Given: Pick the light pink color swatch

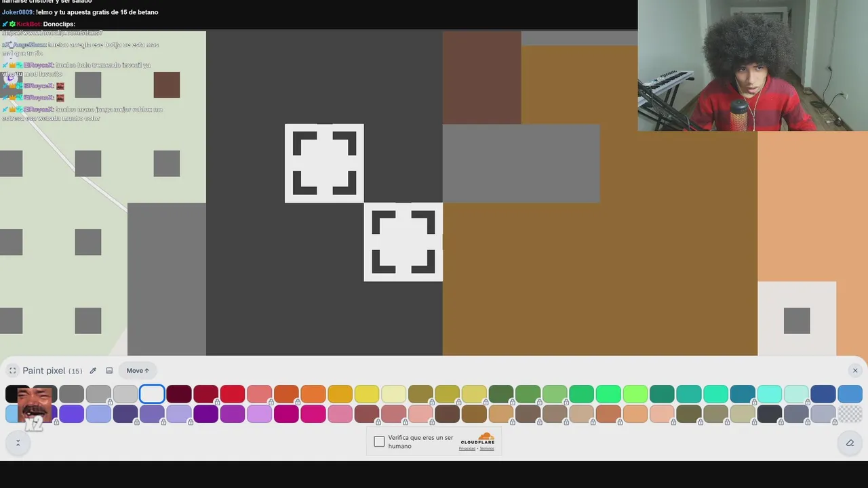Looking at the screenshot, I should [340, 413].
